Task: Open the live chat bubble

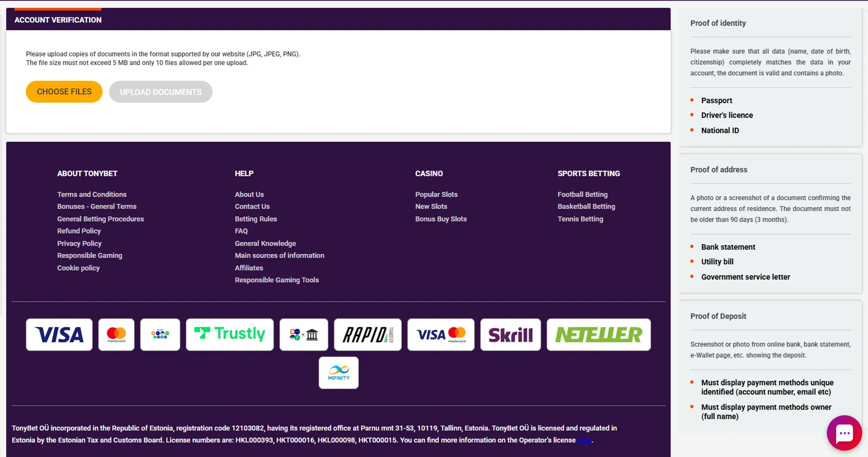Action: (x=844, y=433)
